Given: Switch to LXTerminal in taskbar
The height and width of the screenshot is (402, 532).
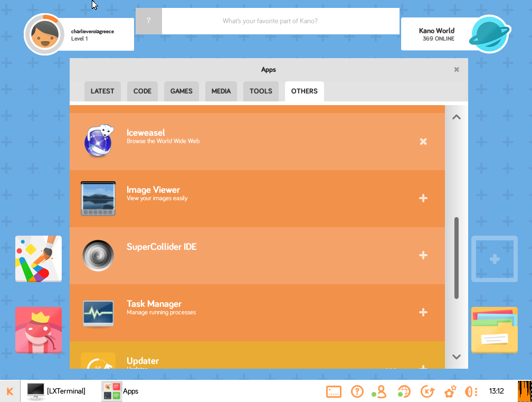Looking at the screenshot, I should pos(56,391).
